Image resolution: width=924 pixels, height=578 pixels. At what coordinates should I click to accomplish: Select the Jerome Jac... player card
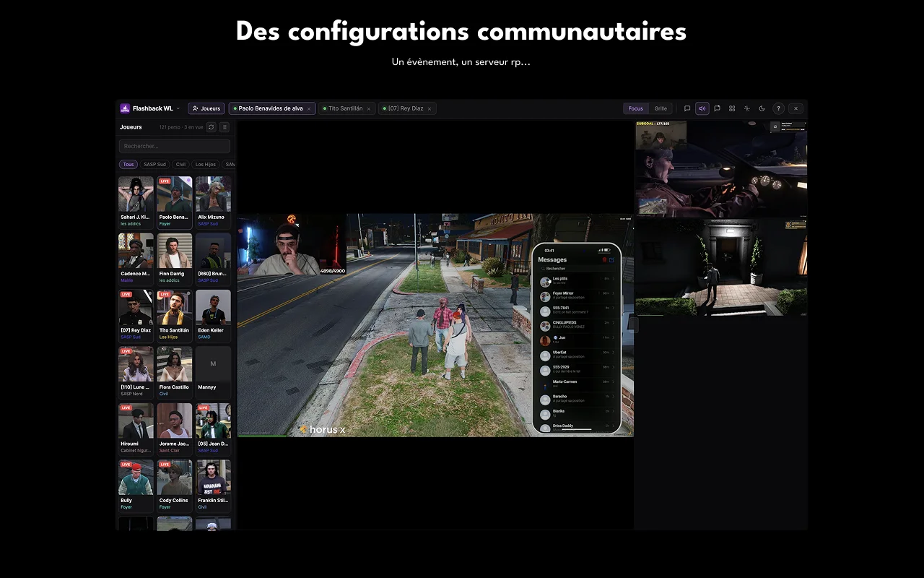click(x=175, y=429)
